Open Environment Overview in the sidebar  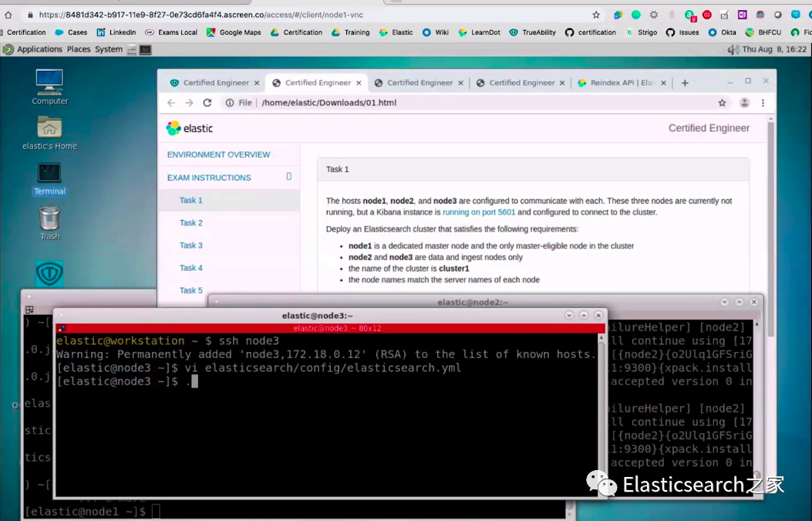[x=218, y=154]
